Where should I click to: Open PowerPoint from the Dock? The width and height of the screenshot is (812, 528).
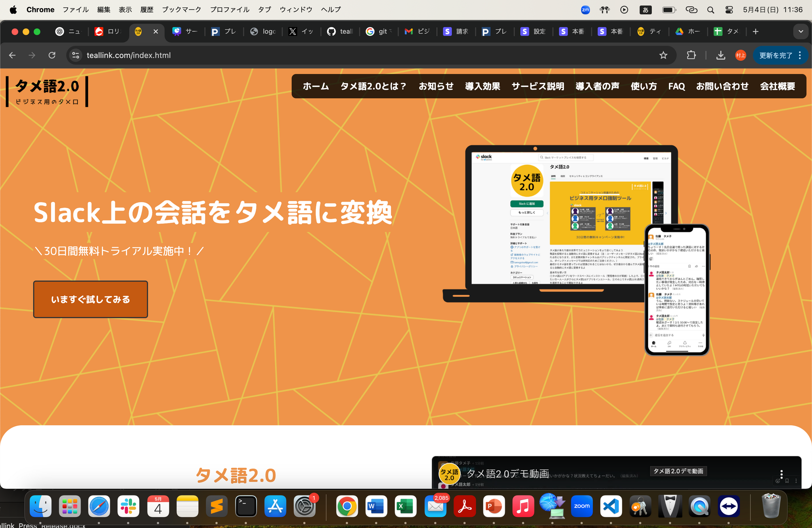494,506
